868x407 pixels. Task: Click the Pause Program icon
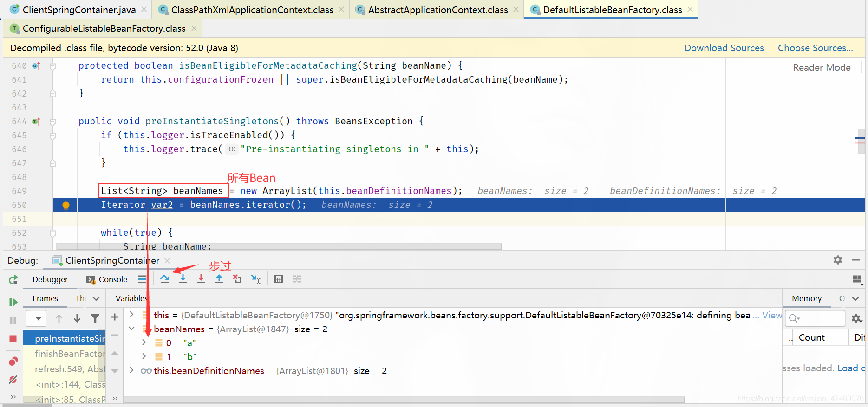tap(13, 320)
